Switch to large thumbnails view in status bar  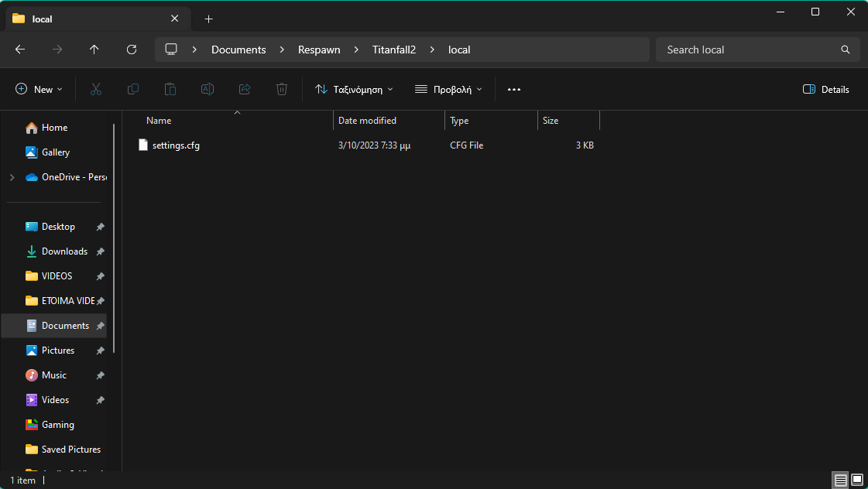pyautogui.click(x=857, y=480)
